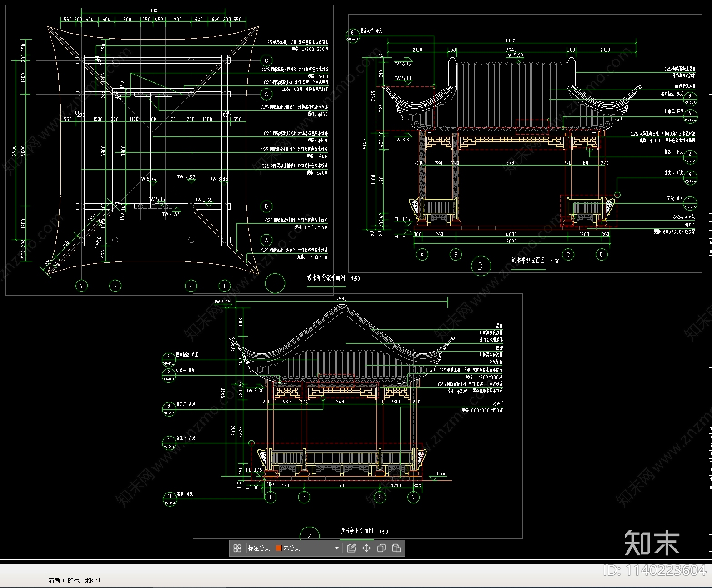Click the 0.00 level mark right of front elevation

[x=441, y=474]
